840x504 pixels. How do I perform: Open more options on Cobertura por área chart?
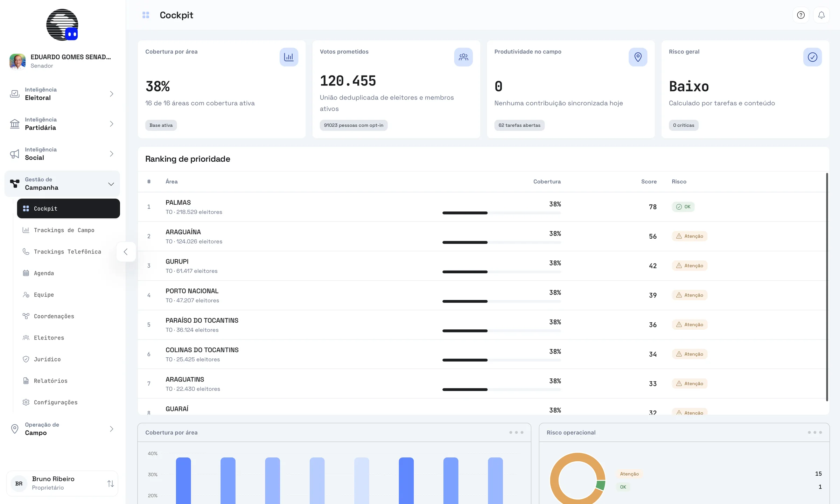coord(516,433)
